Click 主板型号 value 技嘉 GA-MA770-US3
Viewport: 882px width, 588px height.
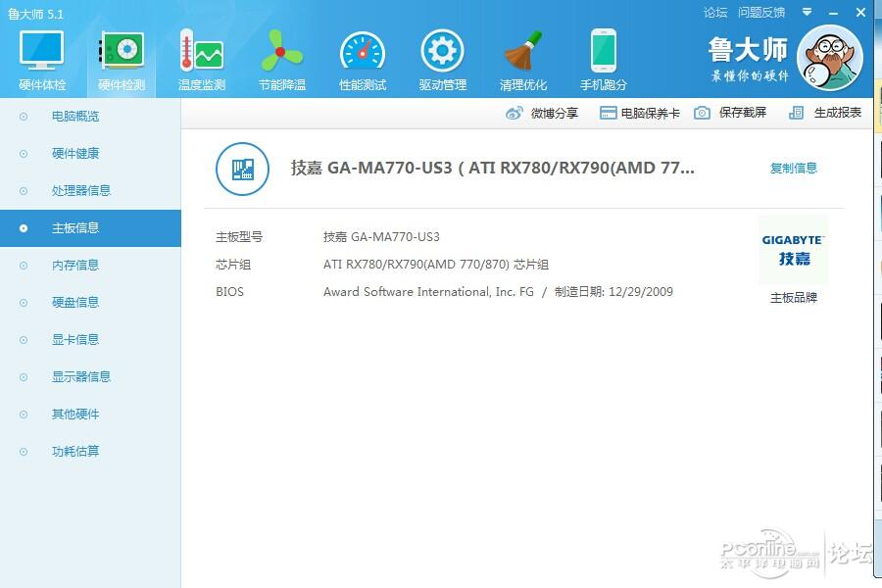tap(381, 237)
